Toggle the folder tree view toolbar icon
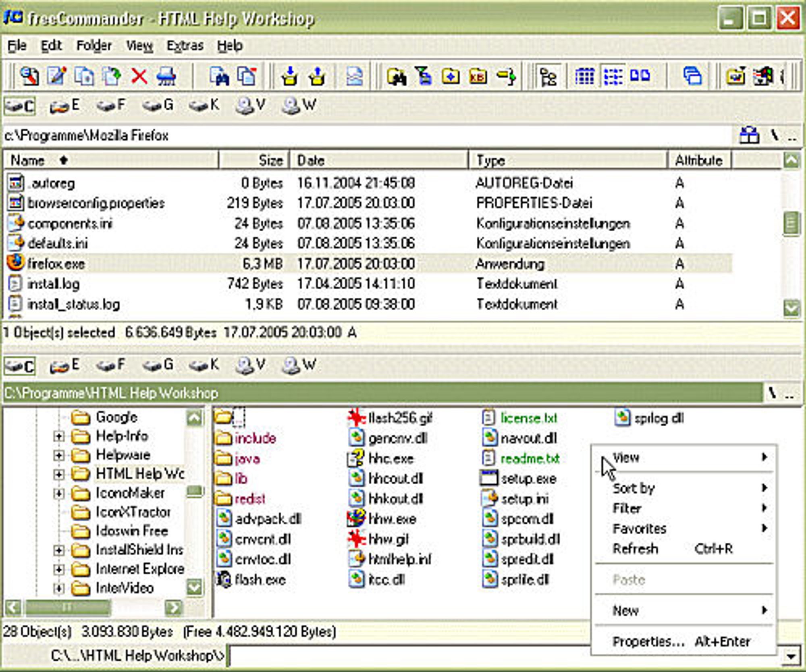806x672 pixels. (x=548, y=76)
